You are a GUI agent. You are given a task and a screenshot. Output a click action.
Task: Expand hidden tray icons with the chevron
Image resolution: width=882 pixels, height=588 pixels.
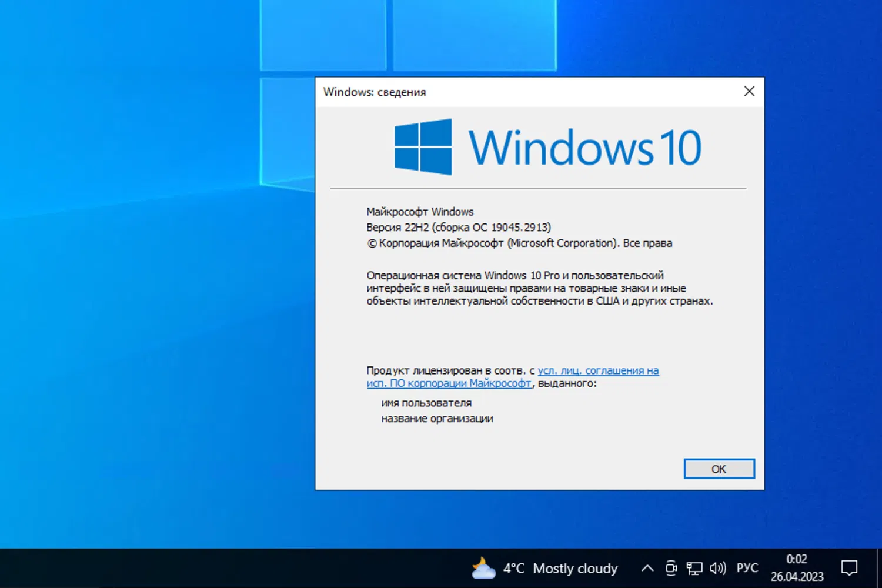tap(647, 568)
